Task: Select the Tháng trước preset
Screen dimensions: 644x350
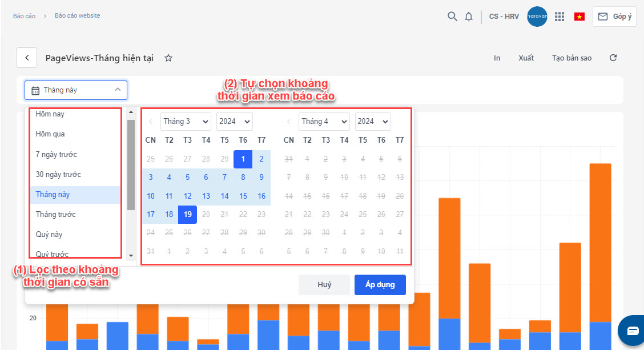Action: (x=55, y=214)
